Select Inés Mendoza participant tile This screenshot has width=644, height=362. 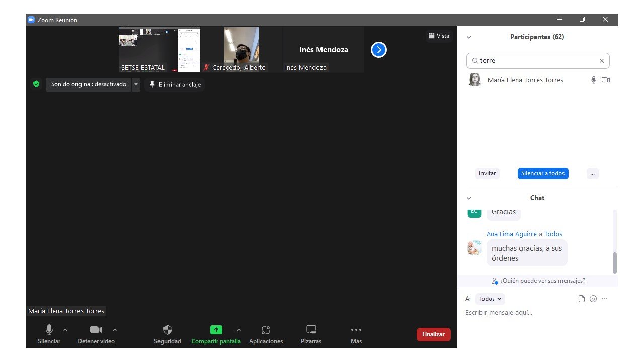tap(324, 50)
